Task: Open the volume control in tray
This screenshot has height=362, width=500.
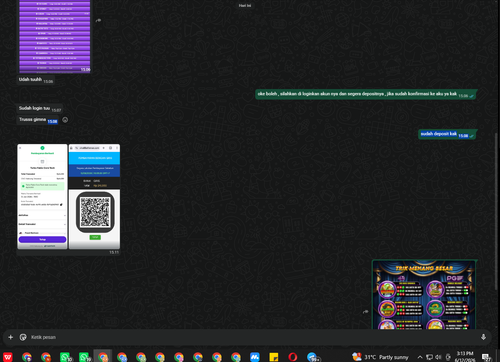Action: (x=438, y=357)
